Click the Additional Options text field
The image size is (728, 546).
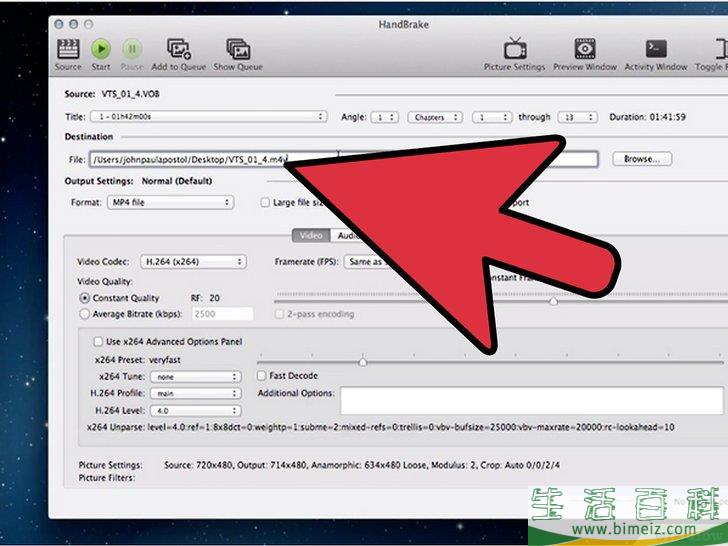click(532, 400)
